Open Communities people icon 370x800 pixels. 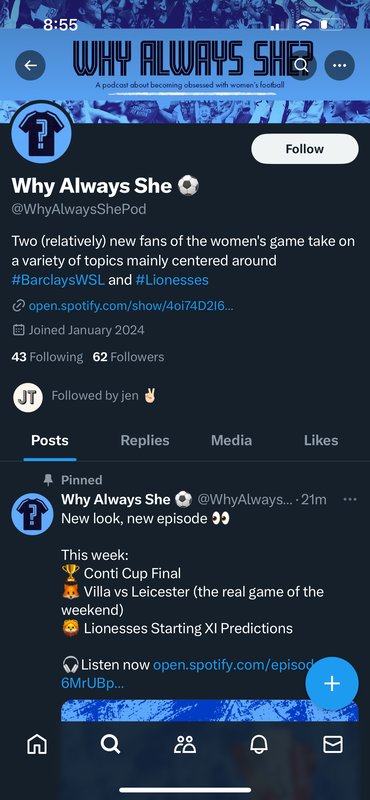pos(185,744)
